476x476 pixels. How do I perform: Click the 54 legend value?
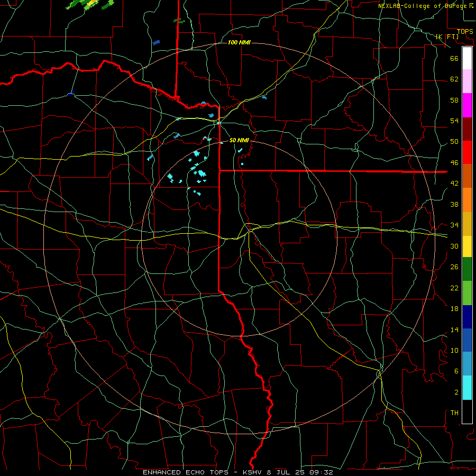[x=454, y=121]
